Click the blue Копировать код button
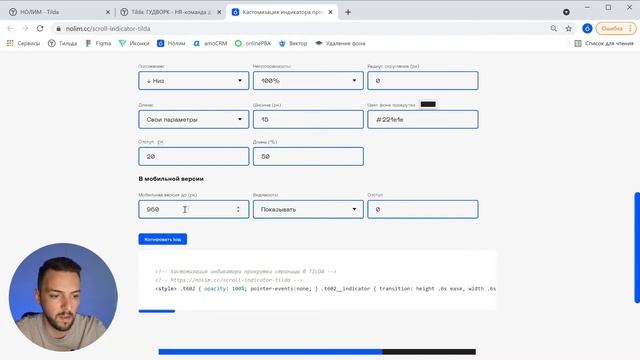This screenshot has width=640, height=360. [x=162, y=239]
